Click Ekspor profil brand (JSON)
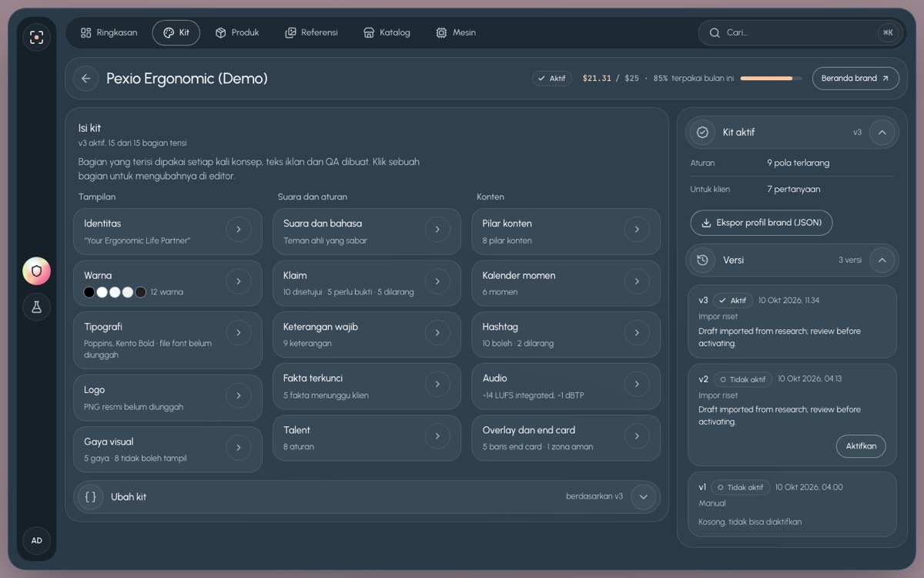This screenshot has height=578, width=924. tap(762, 223)
